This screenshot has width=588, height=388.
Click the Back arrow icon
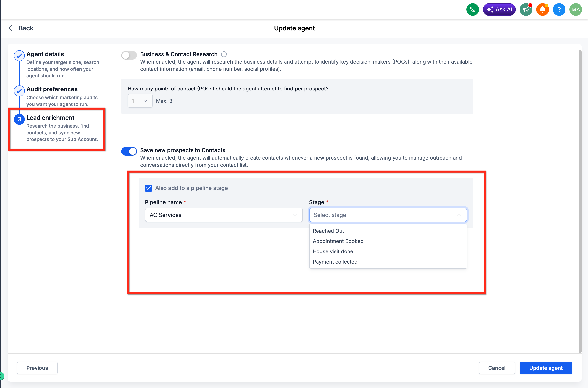click(11, 28)
